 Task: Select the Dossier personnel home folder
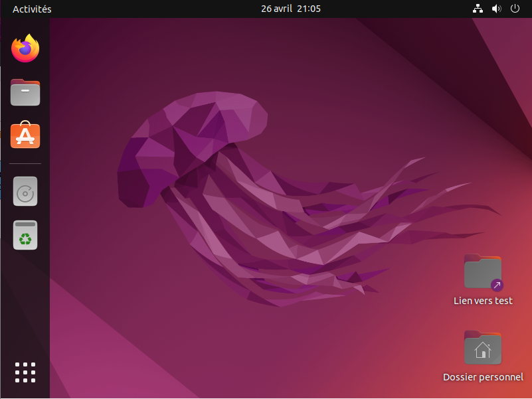point(483,348)
